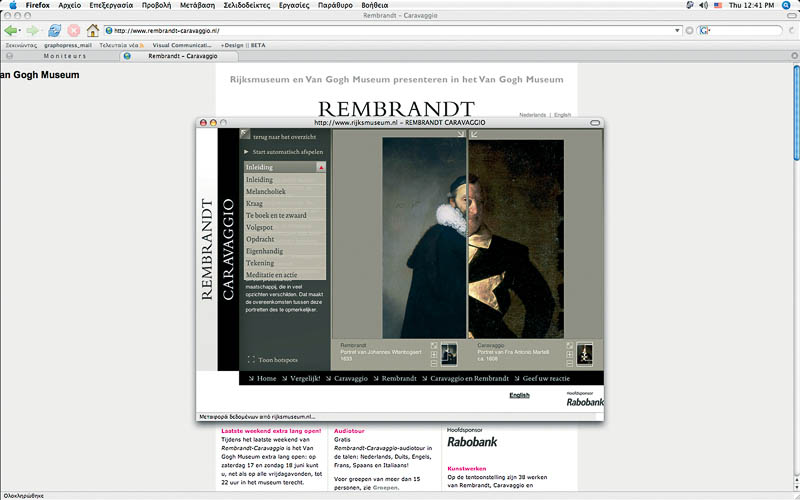Fit Caravaggio portrait with full-view icon

tap(569, 346)
